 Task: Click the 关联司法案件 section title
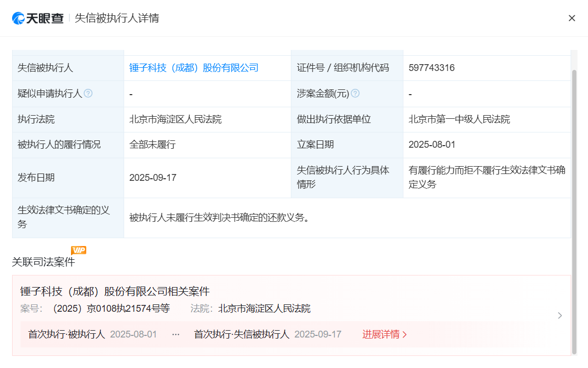[x=44, y=262]
